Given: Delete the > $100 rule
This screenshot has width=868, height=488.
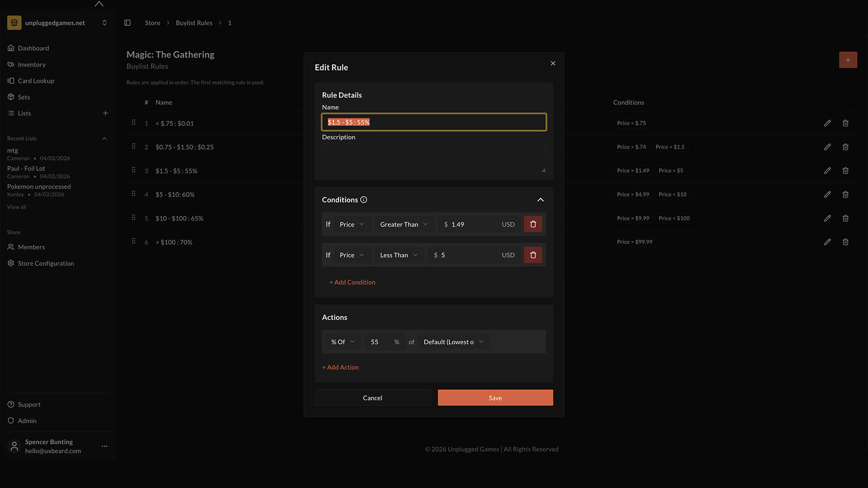Looking at the screenshot, I should (x=845, y=242).
